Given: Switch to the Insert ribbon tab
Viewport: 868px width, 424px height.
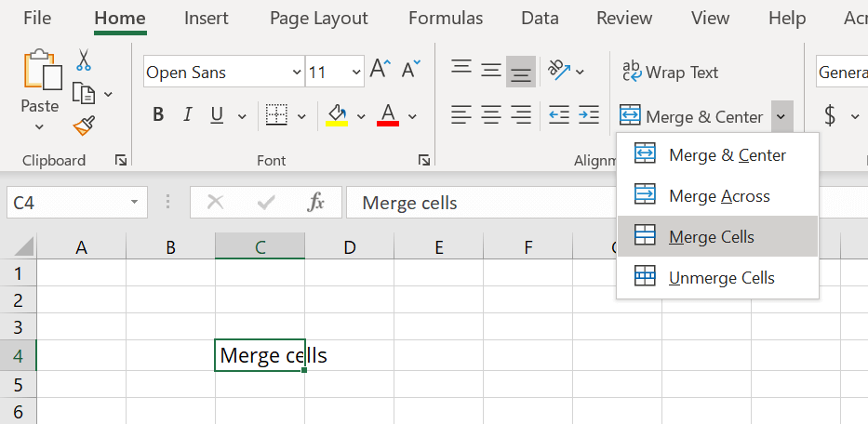Looking at the screenshot, I should pyautogui.click(x=207, y=18).
